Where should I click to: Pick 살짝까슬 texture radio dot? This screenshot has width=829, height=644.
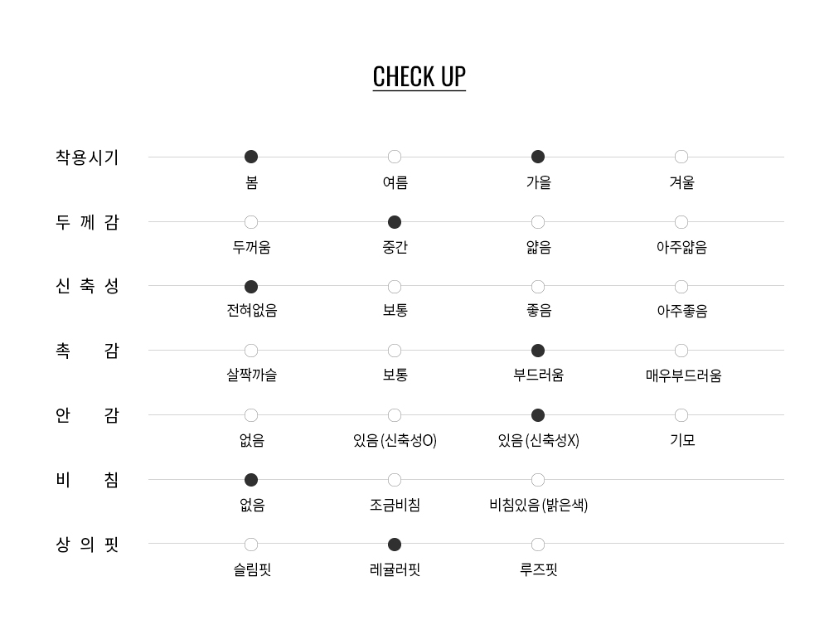(251, 351)
